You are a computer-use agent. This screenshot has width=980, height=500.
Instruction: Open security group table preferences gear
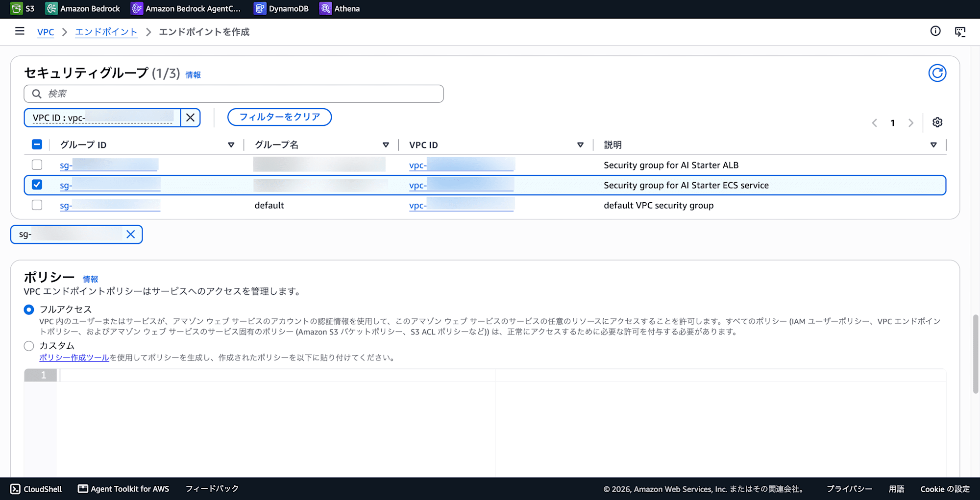pyautogui.click(x=937, y=122)
